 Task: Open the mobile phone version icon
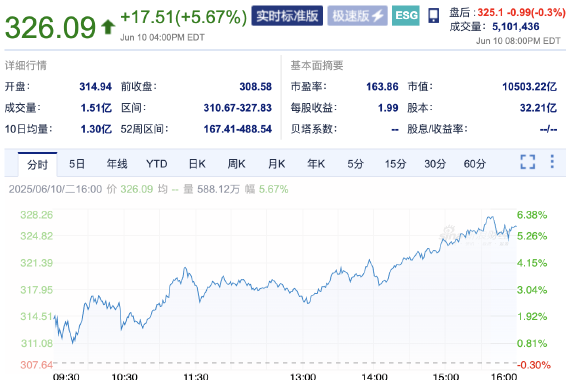[x=433, y=16]
